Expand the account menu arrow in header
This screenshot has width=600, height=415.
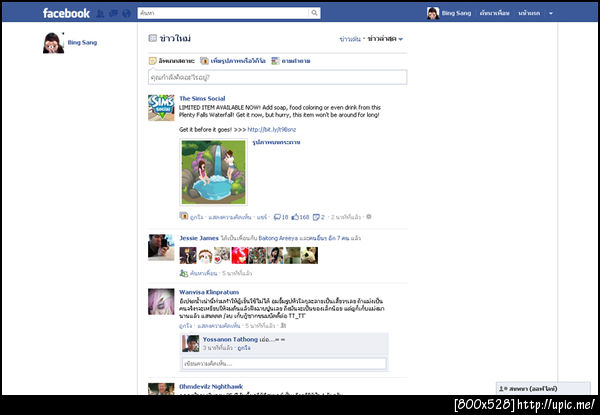coord(551,13)
